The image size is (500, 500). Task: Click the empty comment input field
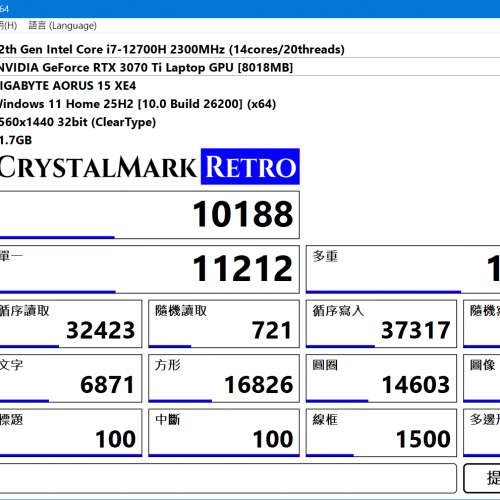[228, 478]
